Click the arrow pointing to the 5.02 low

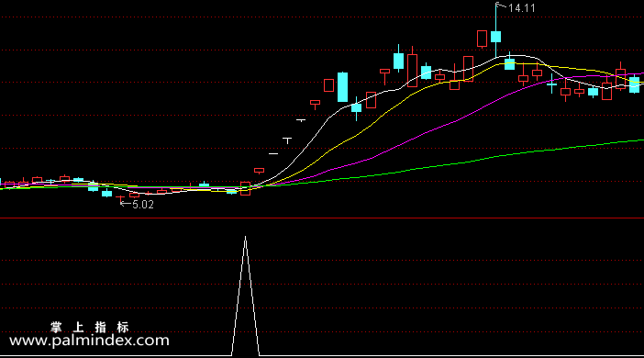[126, 203]
